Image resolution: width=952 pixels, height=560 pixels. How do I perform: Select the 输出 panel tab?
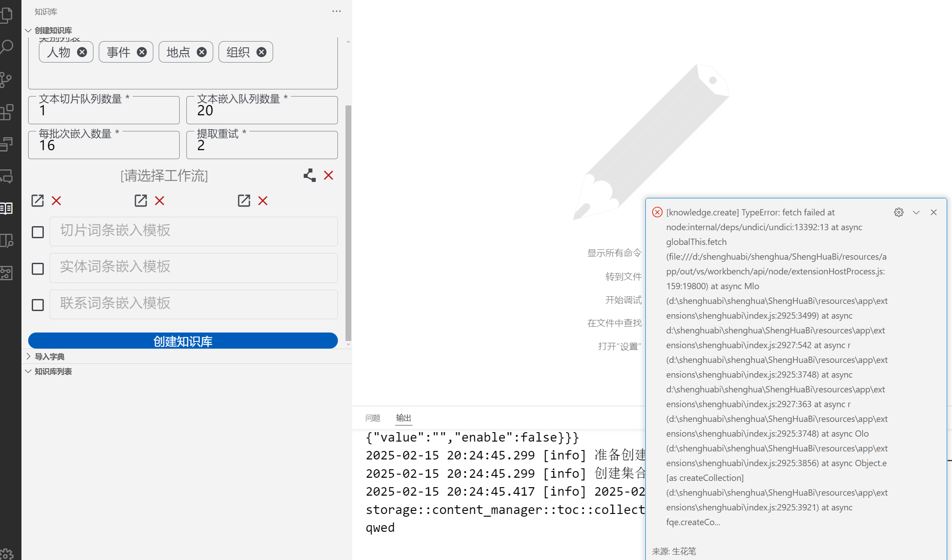point(403,418)
